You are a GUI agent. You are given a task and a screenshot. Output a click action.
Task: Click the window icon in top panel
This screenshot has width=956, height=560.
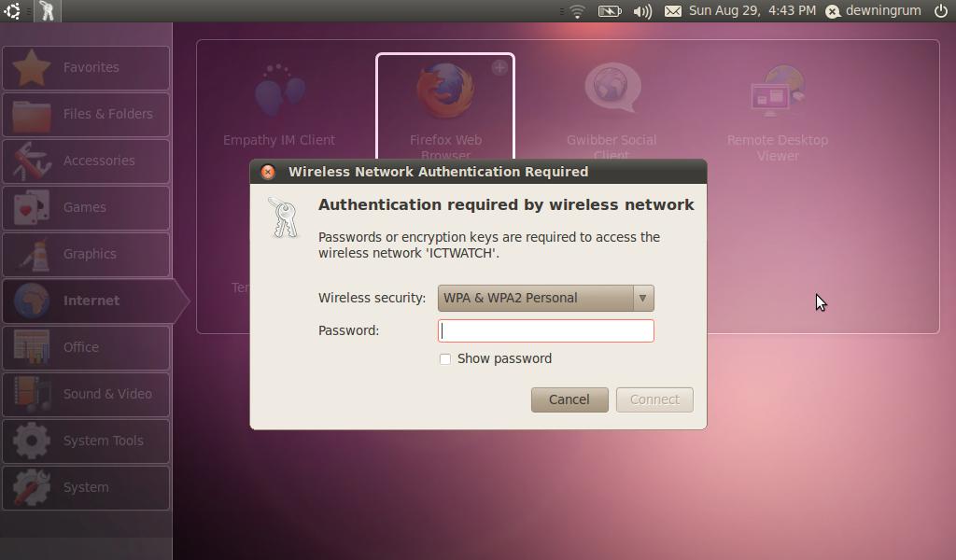(x=47, y=11)
